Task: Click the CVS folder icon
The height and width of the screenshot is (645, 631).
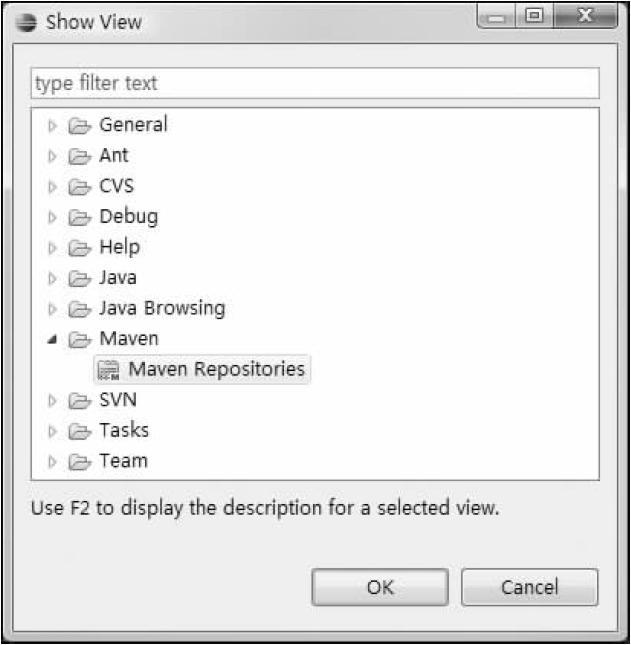Action: coord(79,187)
